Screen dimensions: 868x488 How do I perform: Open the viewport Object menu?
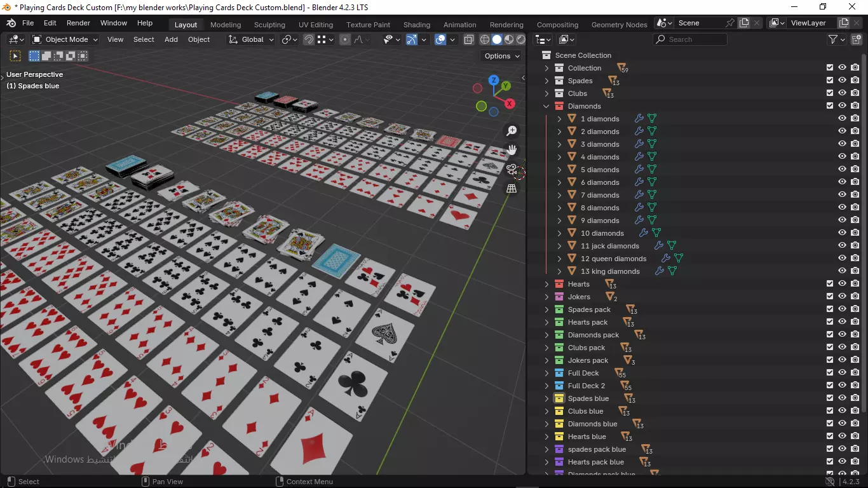199,39
